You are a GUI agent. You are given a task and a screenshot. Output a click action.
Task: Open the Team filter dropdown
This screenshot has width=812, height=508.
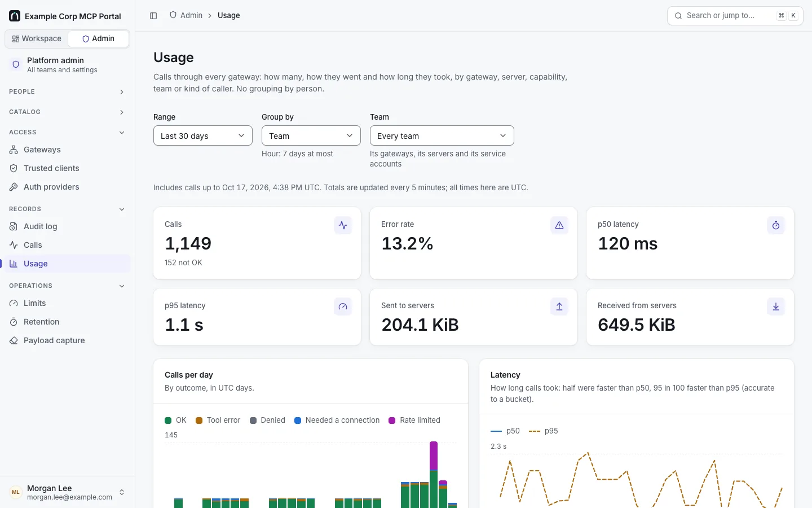point(442,135)
